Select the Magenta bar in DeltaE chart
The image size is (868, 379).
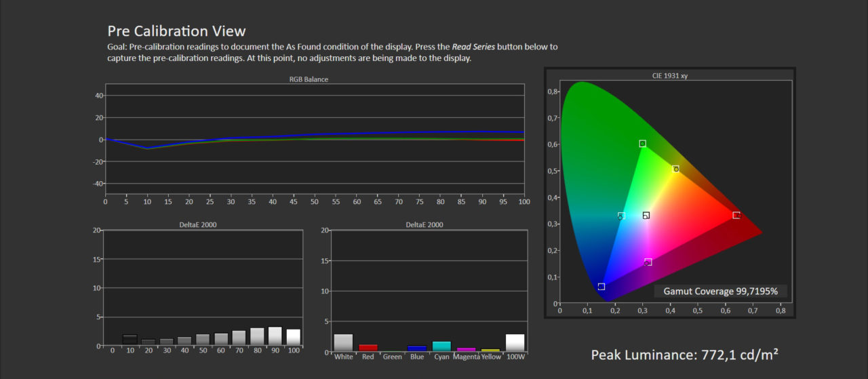click(x=466, y=350)
